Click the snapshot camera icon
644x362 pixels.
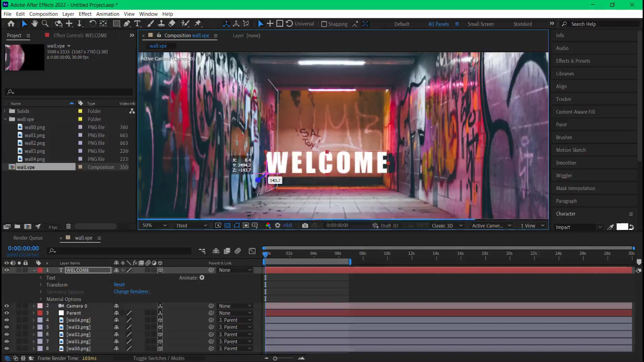point(305,226)
